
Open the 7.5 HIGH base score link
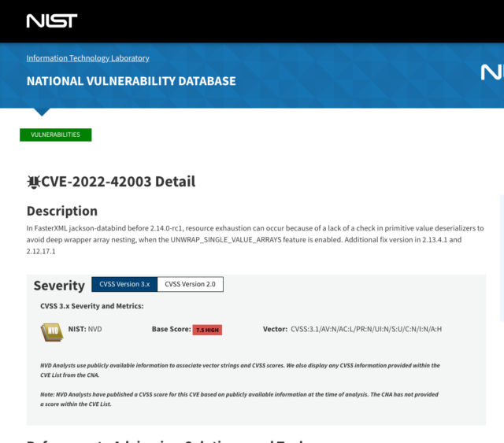pos(207,330)
